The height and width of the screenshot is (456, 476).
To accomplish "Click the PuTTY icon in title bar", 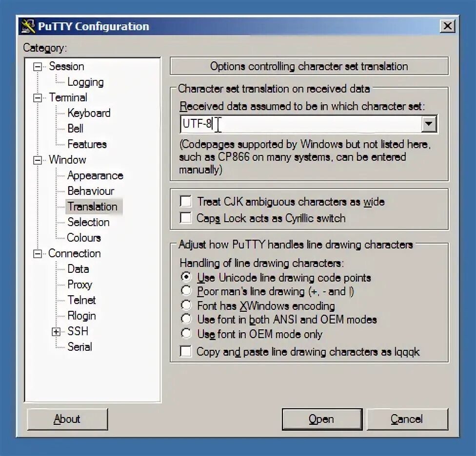I will [x=28, y=26].
